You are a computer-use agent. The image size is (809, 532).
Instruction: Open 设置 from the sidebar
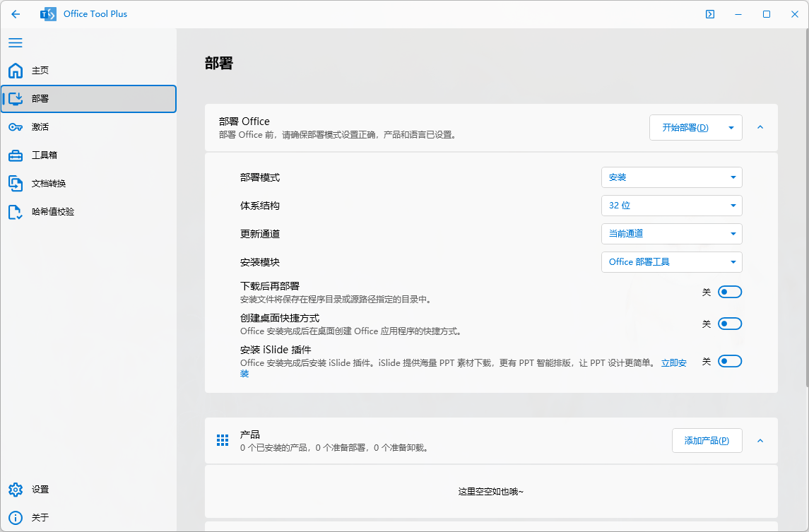pos(89,489)
